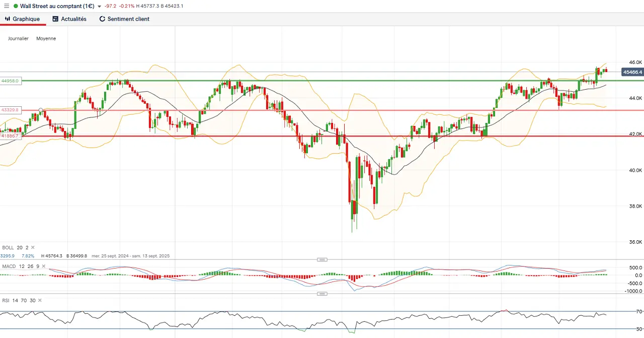Remove the MACD indicator with its X
The width and height of the screenshot is (644, 338).
tap(44, 266)
